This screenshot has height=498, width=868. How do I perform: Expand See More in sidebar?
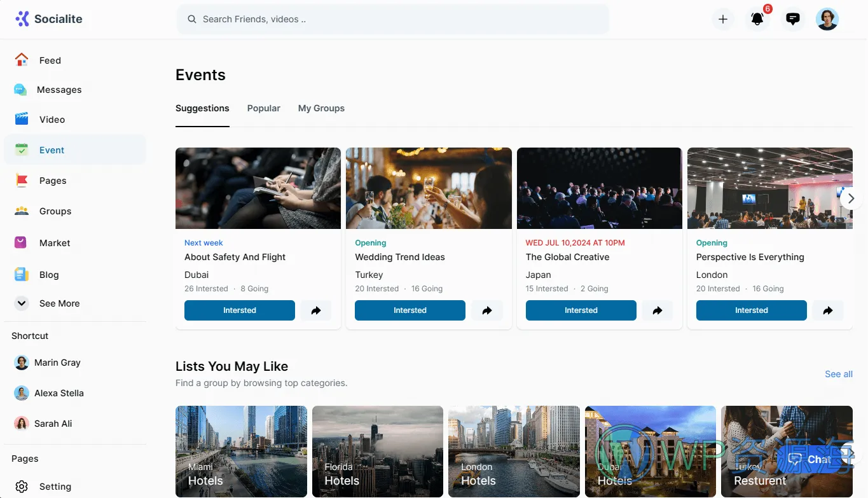[x=59, y=303]
